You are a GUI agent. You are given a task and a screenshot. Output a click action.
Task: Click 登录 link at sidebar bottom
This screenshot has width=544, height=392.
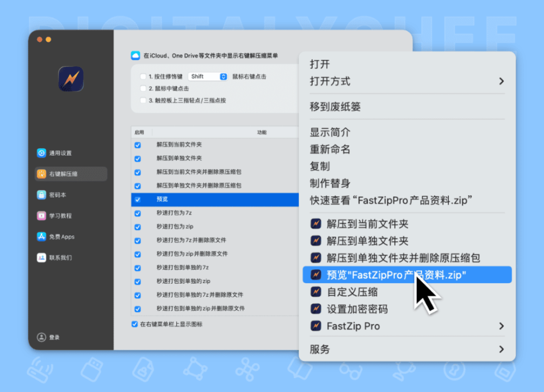pos(54,337)
